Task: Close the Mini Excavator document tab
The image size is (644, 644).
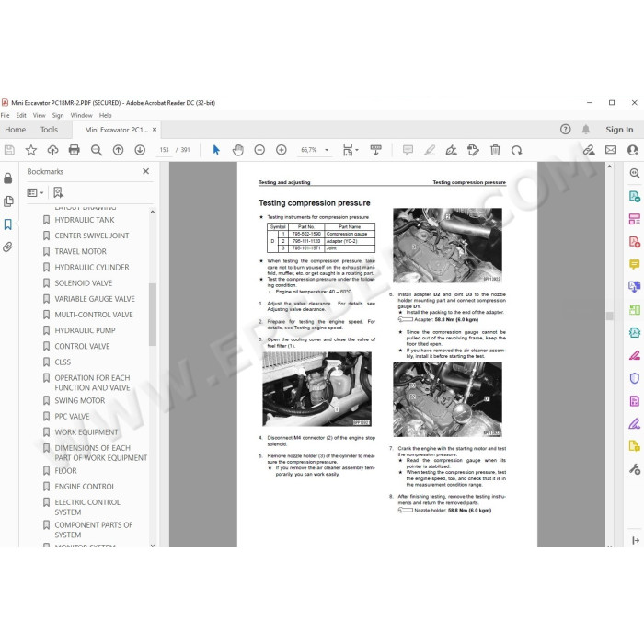Action: [155, 130]
